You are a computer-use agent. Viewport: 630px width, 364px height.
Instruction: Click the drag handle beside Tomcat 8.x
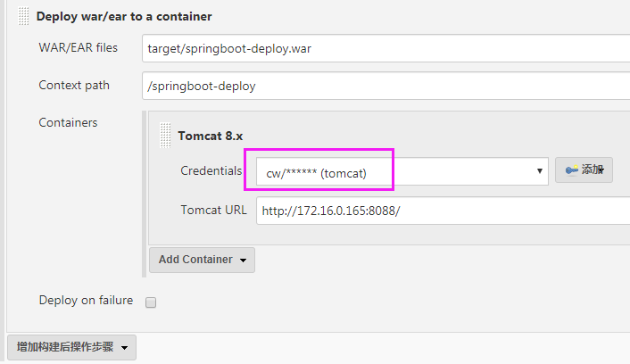pyautogui.click(x=165, y=136)
